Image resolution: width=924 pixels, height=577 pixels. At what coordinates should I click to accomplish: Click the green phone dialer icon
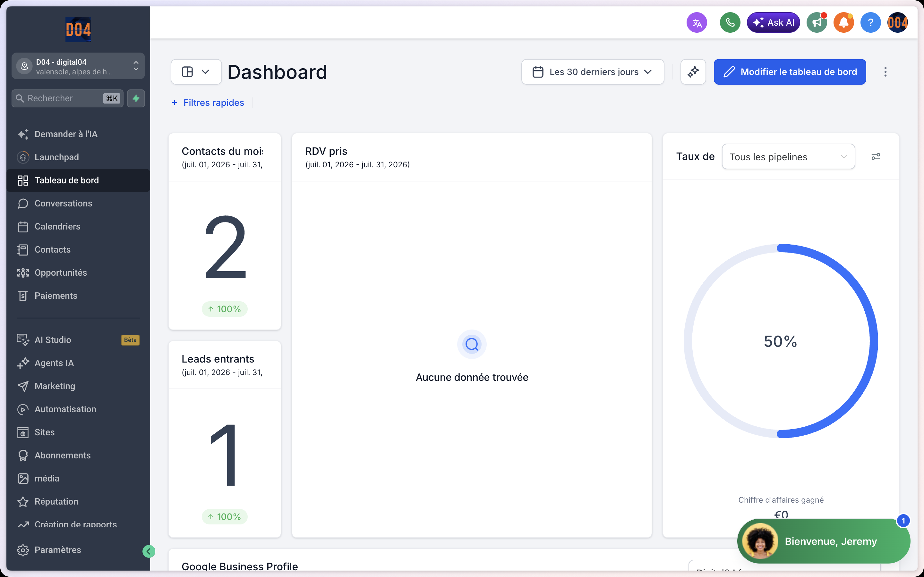coord(730,22)
